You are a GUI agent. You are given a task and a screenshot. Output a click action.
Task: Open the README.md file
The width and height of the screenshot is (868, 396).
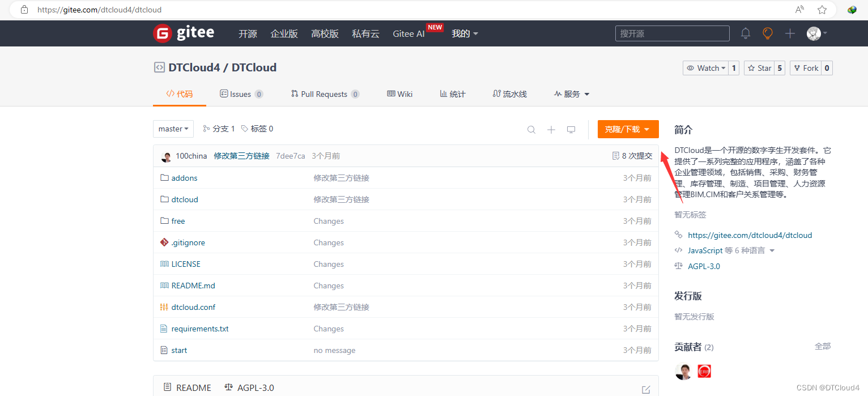point(193,285)
